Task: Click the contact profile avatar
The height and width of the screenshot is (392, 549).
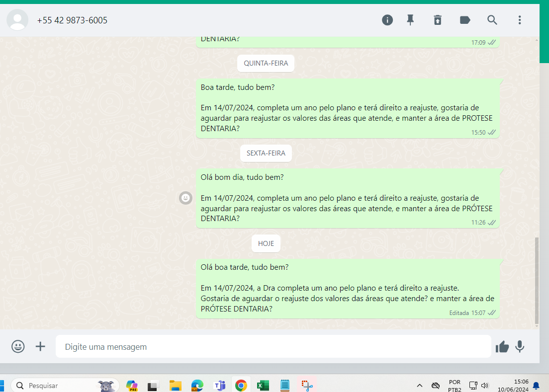Action: click(17, 20)
